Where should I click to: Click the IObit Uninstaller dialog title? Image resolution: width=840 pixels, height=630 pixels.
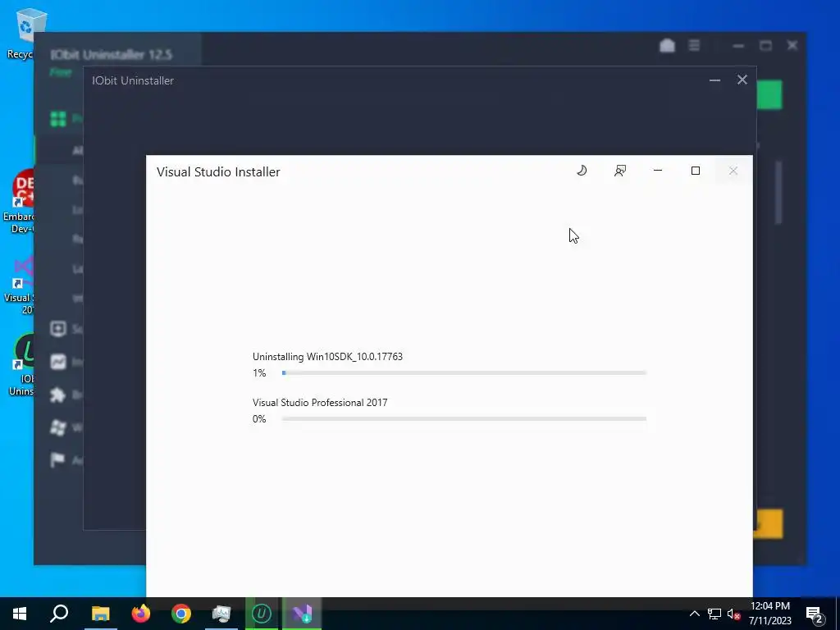[x=133, y=81]
